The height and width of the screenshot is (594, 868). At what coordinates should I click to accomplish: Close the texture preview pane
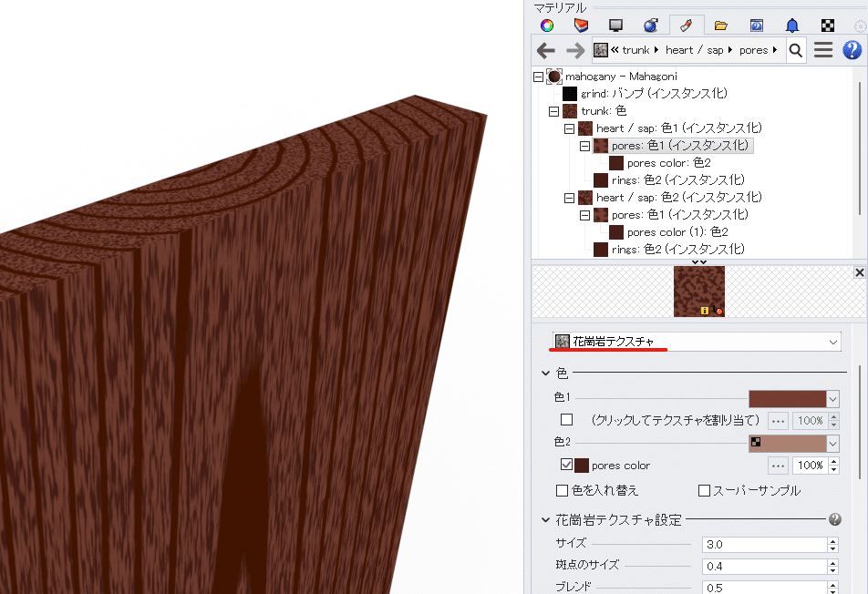(859, 272)
